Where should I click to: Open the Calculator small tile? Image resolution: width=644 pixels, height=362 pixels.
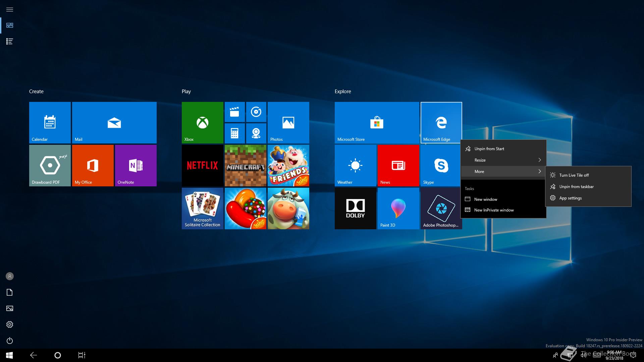tap(235, 133)
